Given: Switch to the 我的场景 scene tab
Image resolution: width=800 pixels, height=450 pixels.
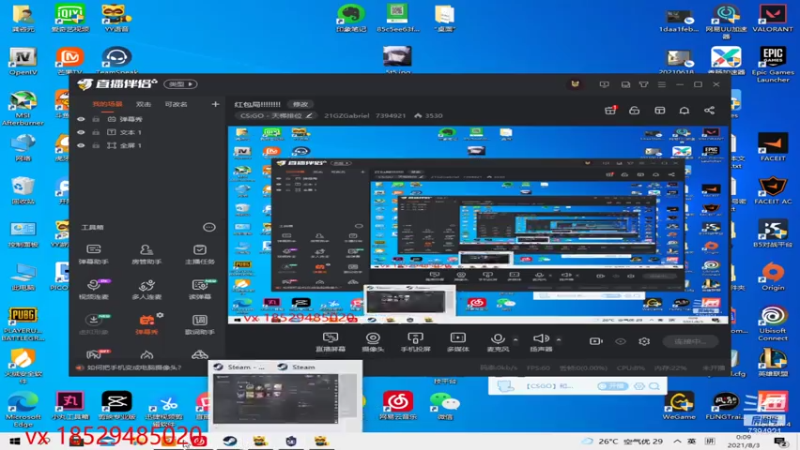Looking at the screenshot, I should [107, 104].
